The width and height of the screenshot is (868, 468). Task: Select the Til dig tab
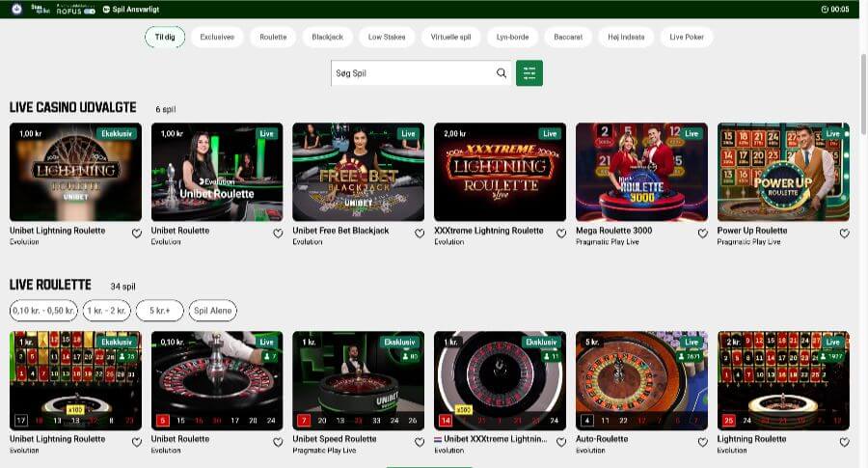[x=165, y=37]
